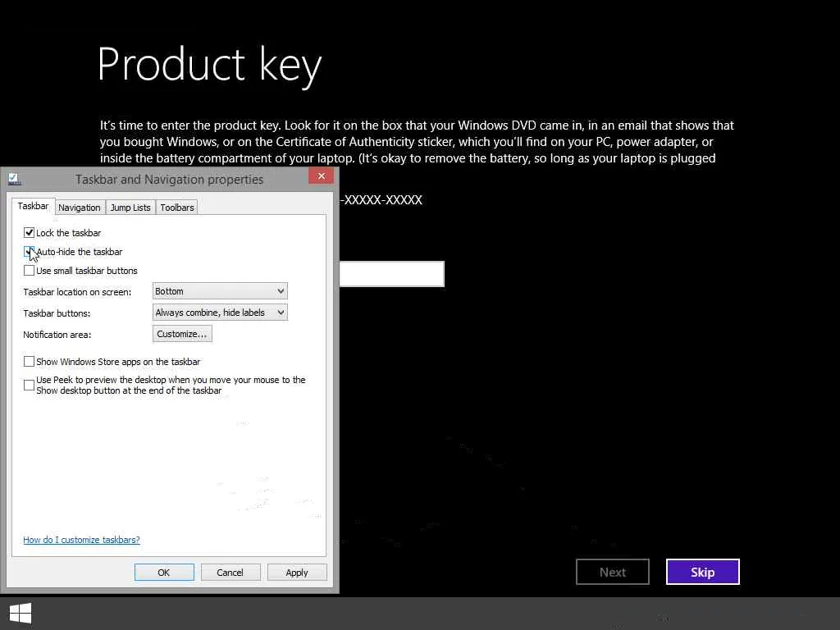
Task: Open Taskbar location on screen dropdown
Action: point(220,291)
